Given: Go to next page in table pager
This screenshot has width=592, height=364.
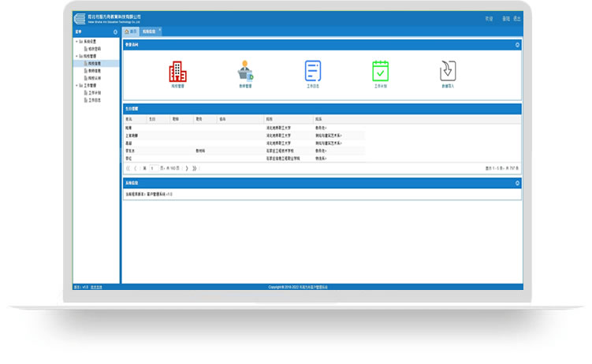Looking at the screenshot, I should tap(187, 168).
